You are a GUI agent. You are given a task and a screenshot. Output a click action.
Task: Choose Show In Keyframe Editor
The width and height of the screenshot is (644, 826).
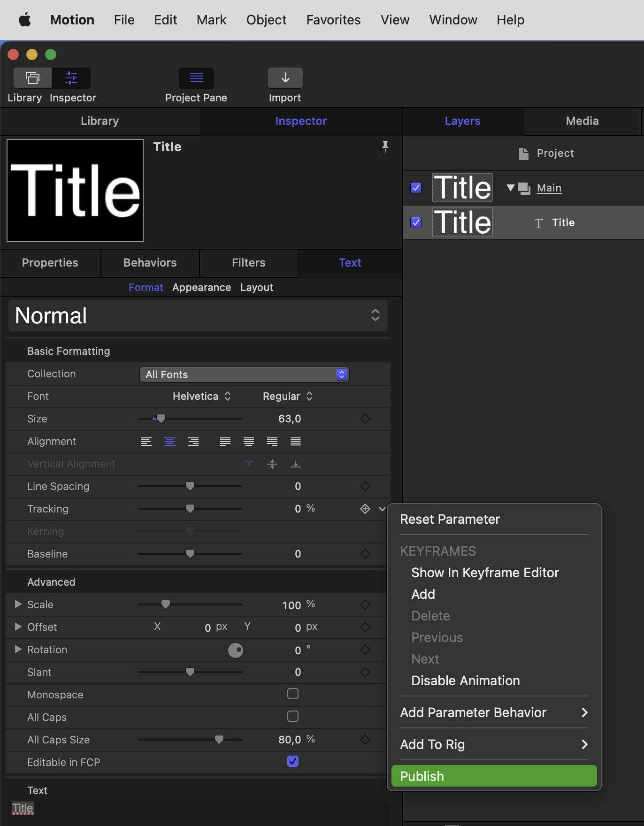point(485,573)
